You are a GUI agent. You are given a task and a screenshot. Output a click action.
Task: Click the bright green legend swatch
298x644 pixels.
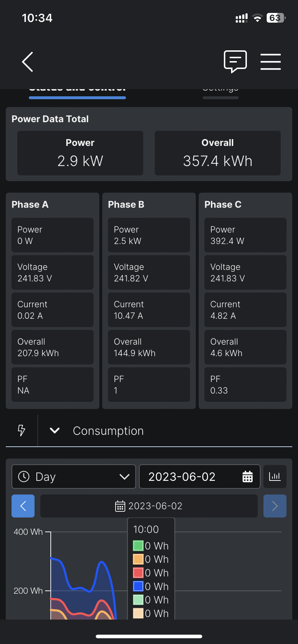(x=138, y=546)
